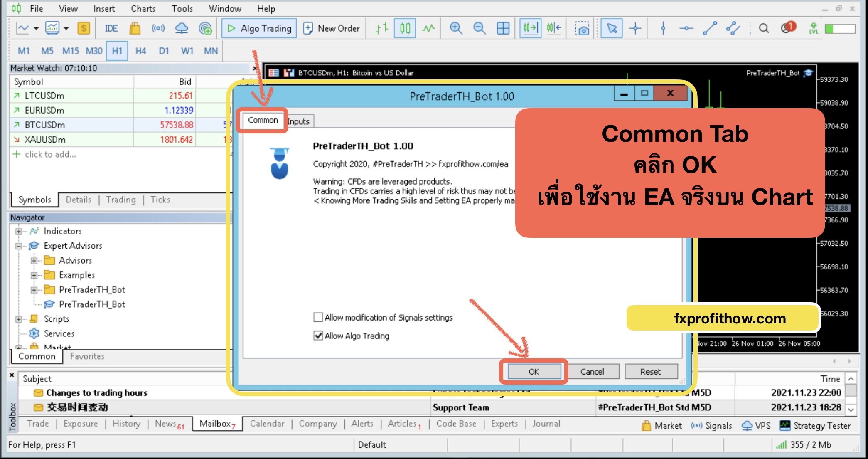This screenshot has height=459, width=868.
Task: Click to add a symbol
Action: 50,154
